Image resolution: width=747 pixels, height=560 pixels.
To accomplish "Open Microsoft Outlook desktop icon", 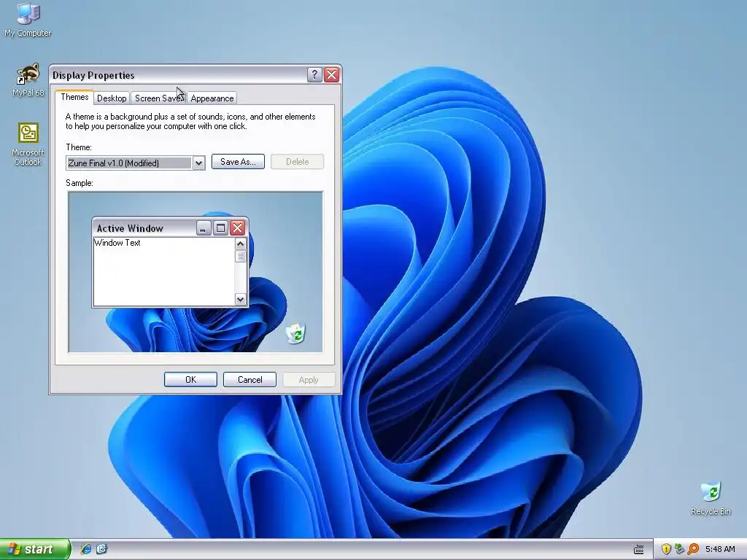I will 28,144.
